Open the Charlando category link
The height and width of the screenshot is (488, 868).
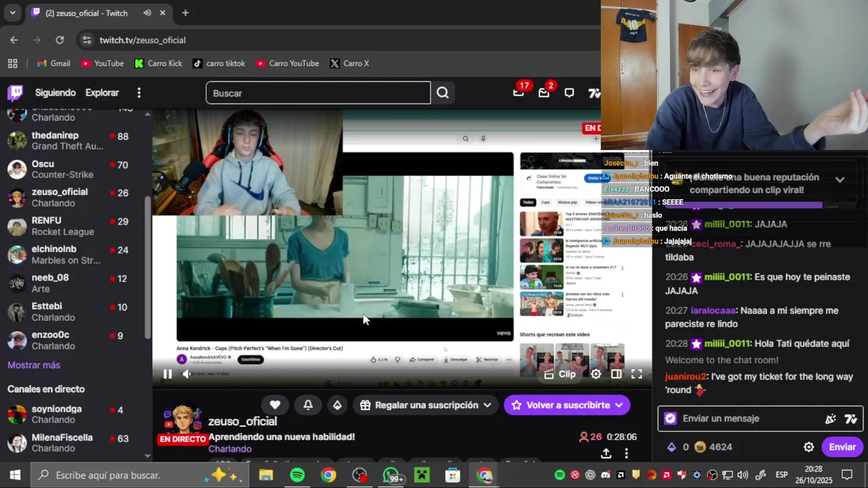coord(230,449)
